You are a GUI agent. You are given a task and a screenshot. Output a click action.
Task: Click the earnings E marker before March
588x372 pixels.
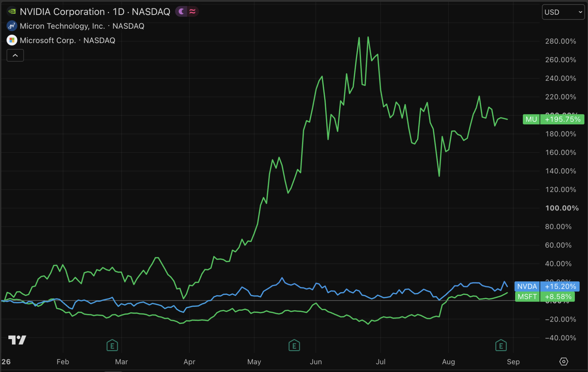pyautogui.click(x=112, y=345)
